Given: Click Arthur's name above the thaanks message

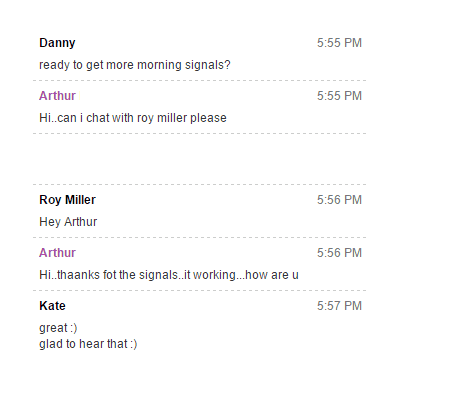Looking at the screenshot, I should (57, 253).
